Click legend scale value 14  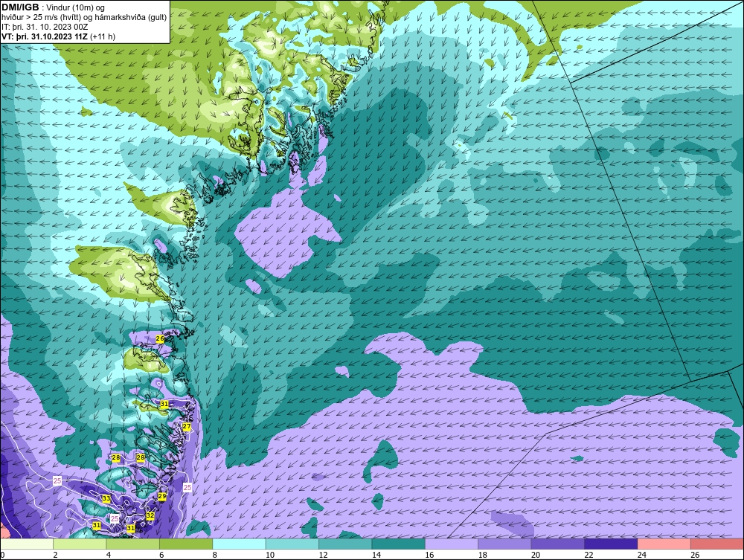click(x=376, y=555)
